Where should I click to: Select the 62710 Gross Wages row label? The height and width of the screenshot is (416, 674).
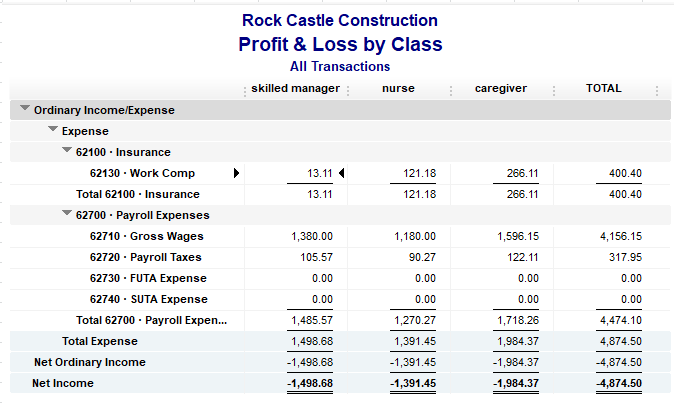point(147,236)
